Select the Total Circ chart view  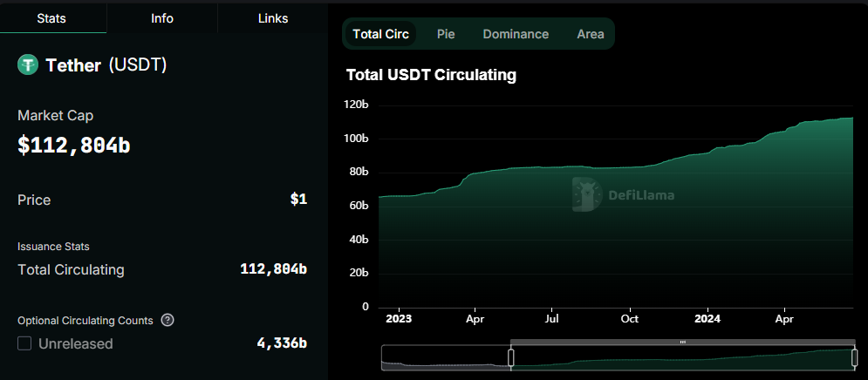(381, 34)
